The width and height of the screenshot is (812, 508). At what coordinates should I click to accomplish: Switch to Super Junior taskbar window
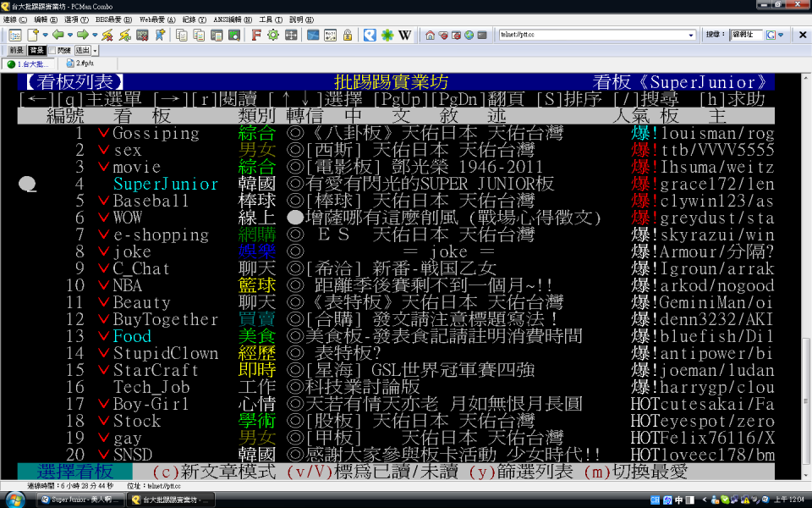pos(80,500)
